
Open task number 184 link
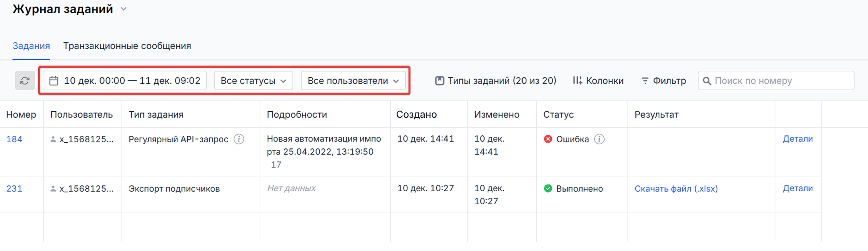pos(14,139)
